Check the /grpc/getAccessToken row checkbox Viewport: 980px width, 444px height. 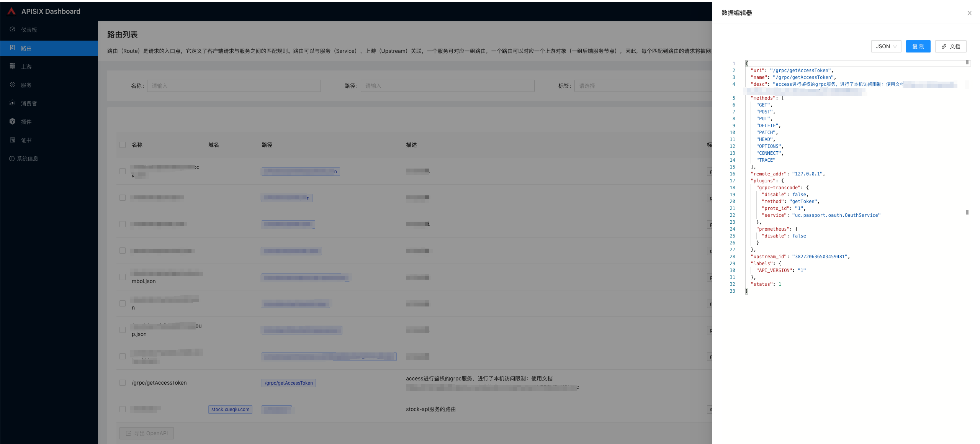123,383
